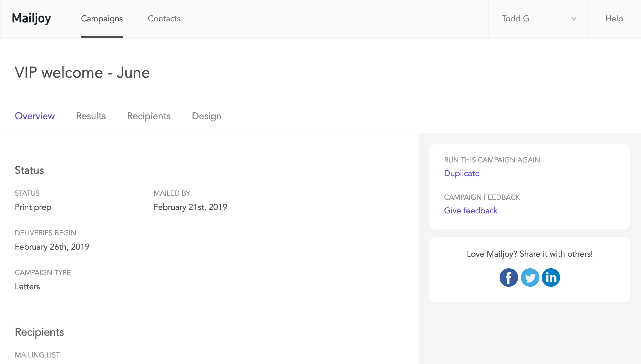Screen dimensions: 641x364
Task: Click the Campaigns navigation icon
Action: tap(102, 19)
